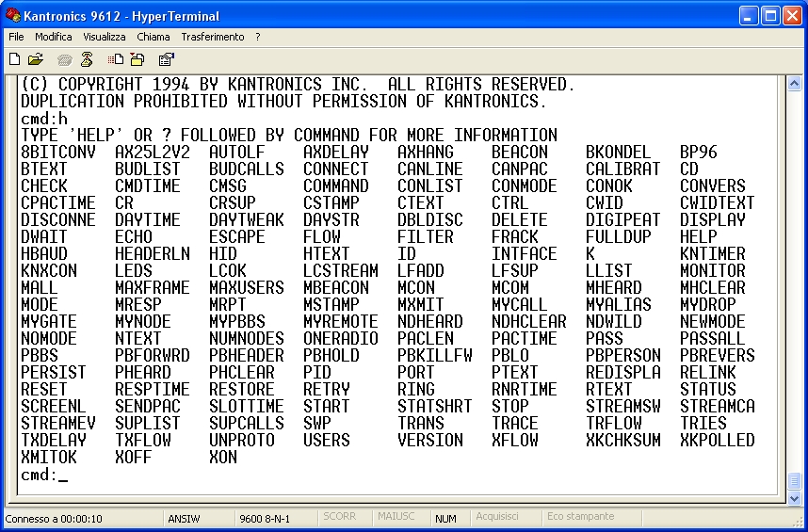
Task: Open the ? help menu
Action: coord(258,37)
